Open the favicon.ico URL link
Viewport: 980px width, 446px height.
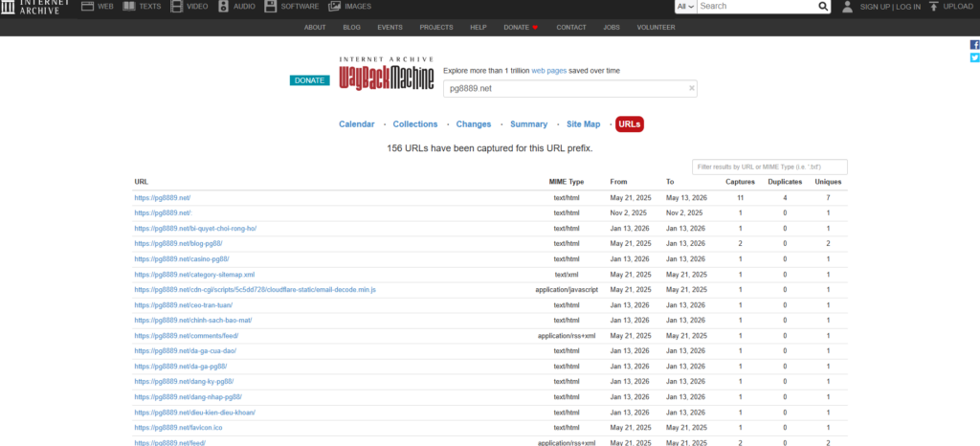(179, 427)
